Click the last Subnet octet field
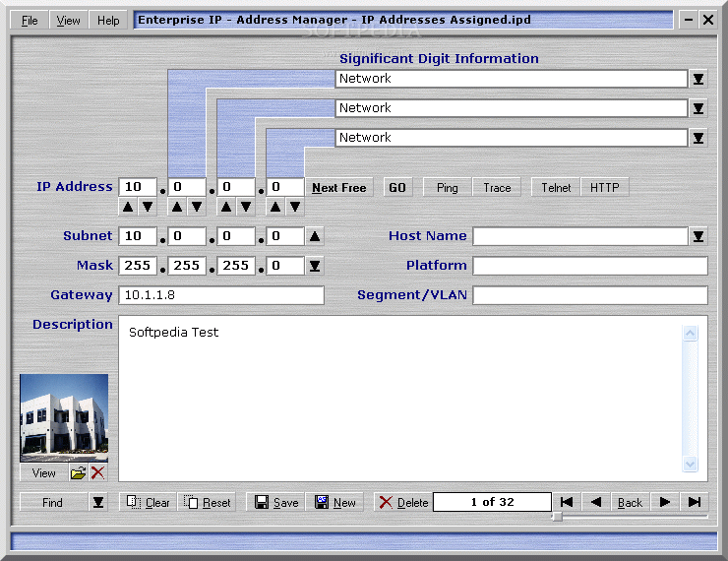 click(285, 236)
